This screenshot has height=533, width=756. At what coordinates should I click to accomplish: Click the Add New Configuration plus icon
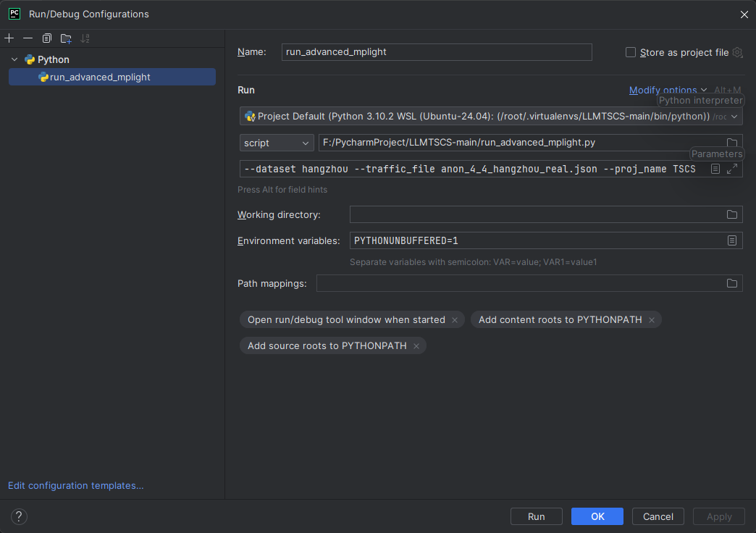(x=9, y=38)
